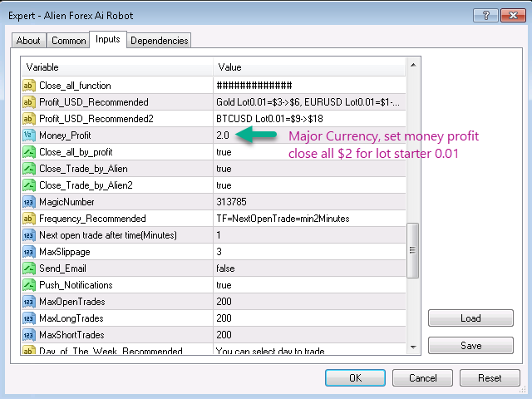Click the MaxOpenTrades integer icon
532x399 pixels.
pyautogui.click(x=29, y=302)
